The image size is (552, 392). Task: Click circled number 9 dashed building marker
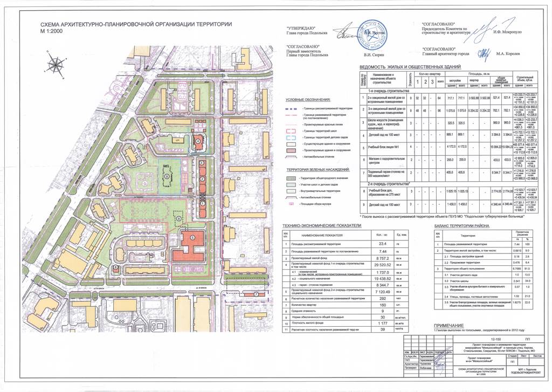(x=167, y=176)
